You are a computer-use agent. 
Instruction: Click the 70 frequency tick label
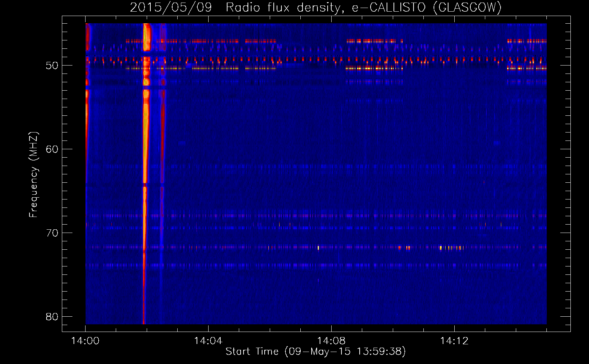[x=52, y=233]
